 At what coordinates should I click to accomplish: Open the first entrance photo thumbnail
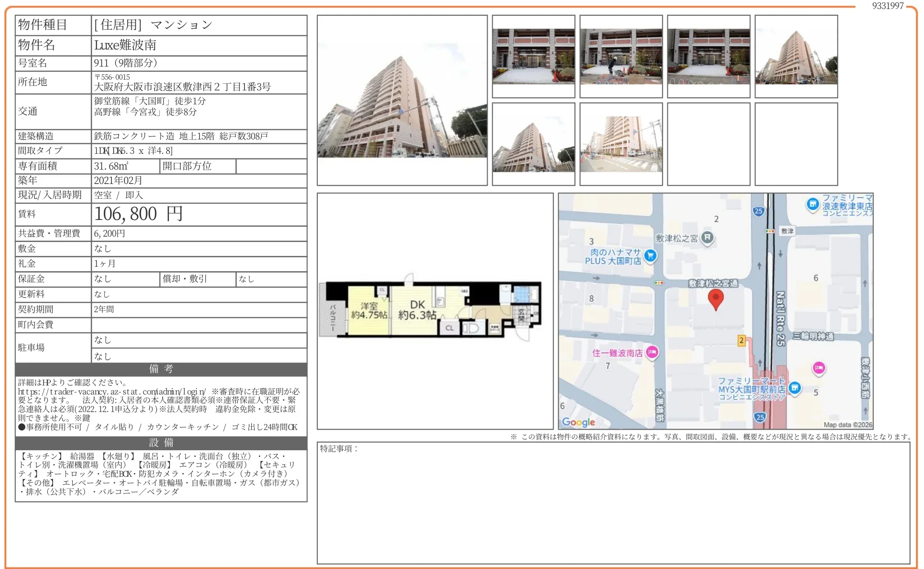tap(533, 56)
